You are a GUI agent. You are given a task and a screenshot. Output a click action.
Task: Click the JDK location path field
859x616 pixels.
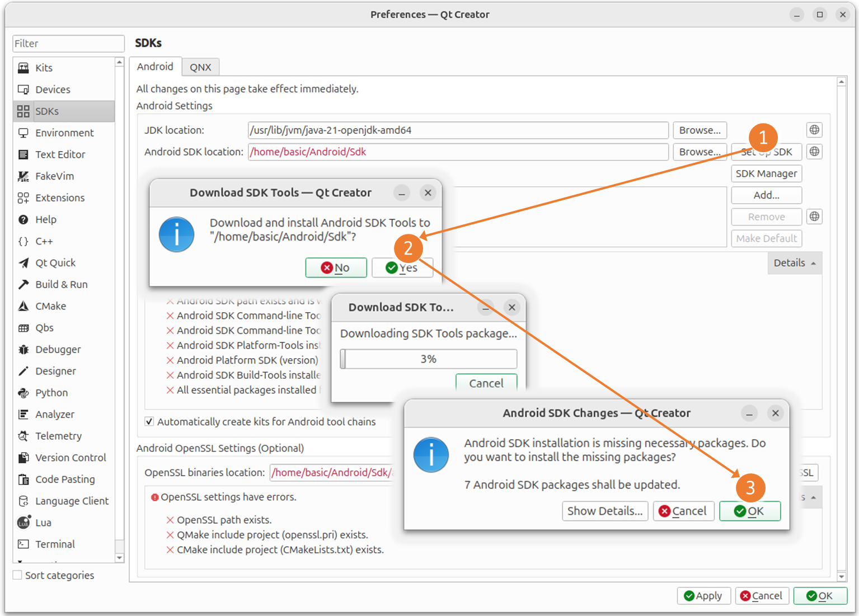458,130
